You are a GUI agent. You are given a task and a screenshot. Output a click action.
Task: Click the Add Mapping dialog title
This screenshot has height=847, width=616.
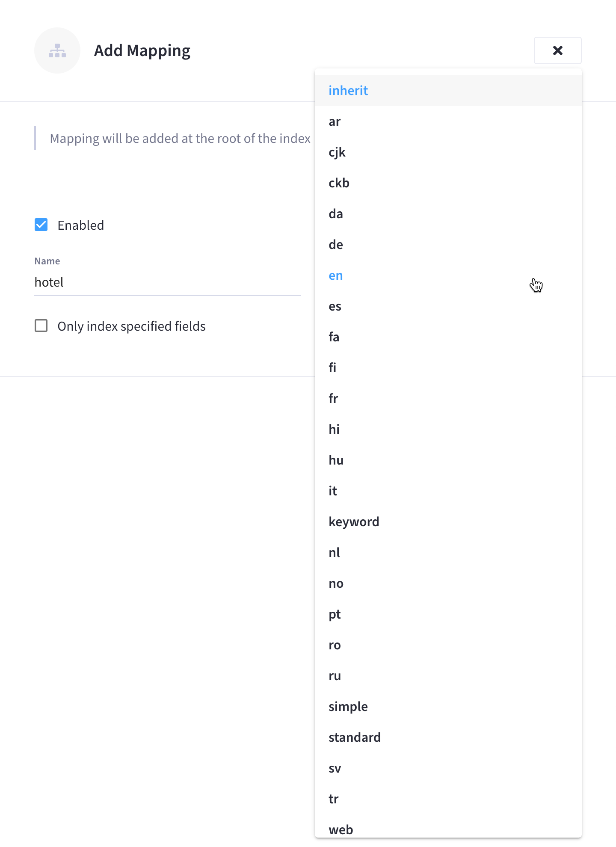pos(142,50)
